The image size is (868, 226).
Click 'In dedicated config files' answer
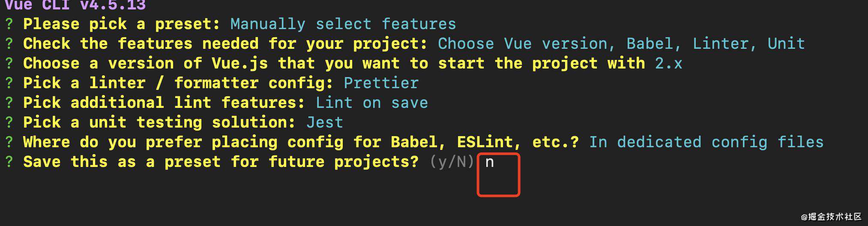706,142
